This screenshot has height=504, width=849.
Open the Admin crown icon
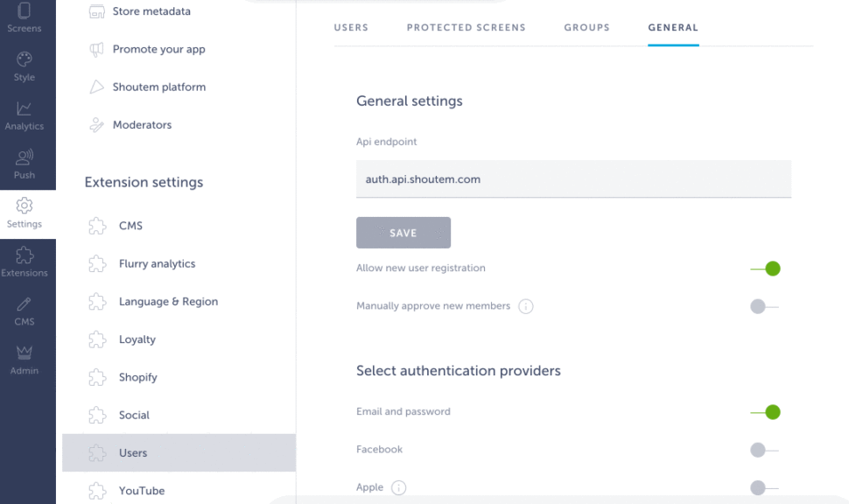click(25, 353)
